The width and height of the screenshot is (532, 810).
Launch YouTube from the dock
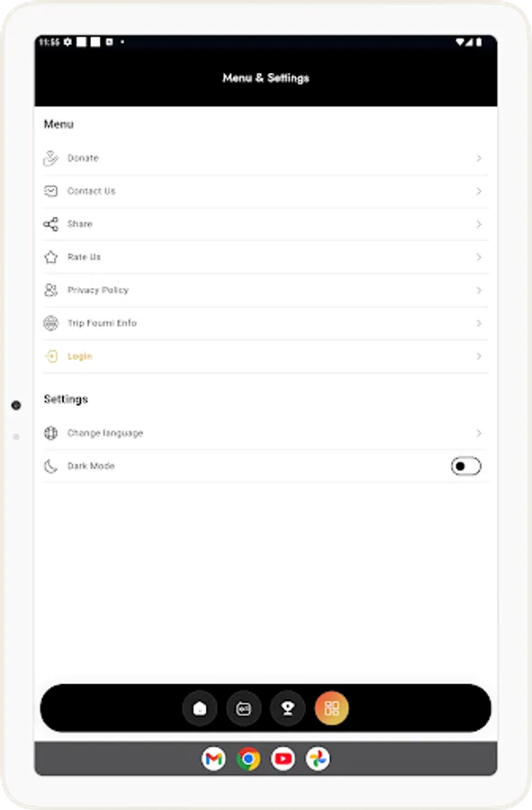click(x=283, y=759)
